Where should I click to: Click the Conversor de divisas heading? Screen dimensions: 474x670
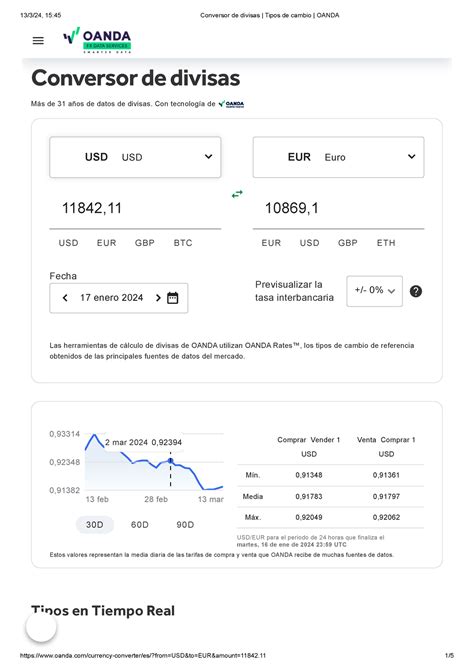pyautogui.click(x=135, y=78)
